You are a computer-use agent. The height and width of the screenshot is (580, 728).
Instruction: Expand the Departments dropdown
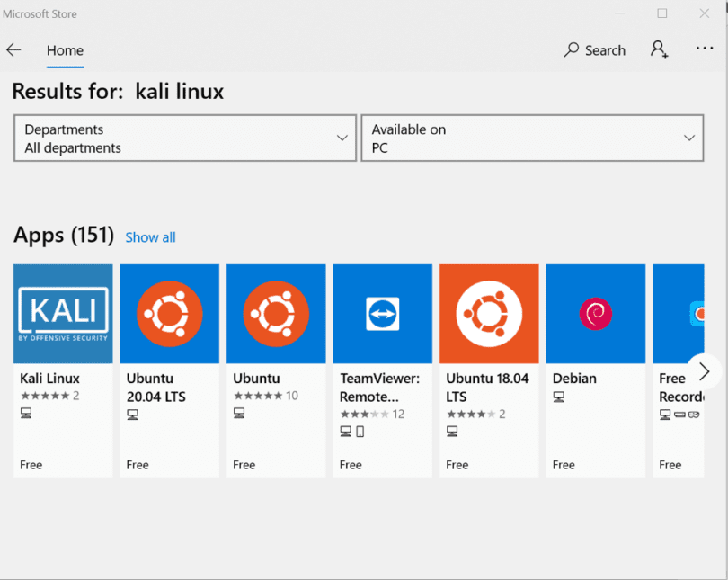click(x=185, y=138)
